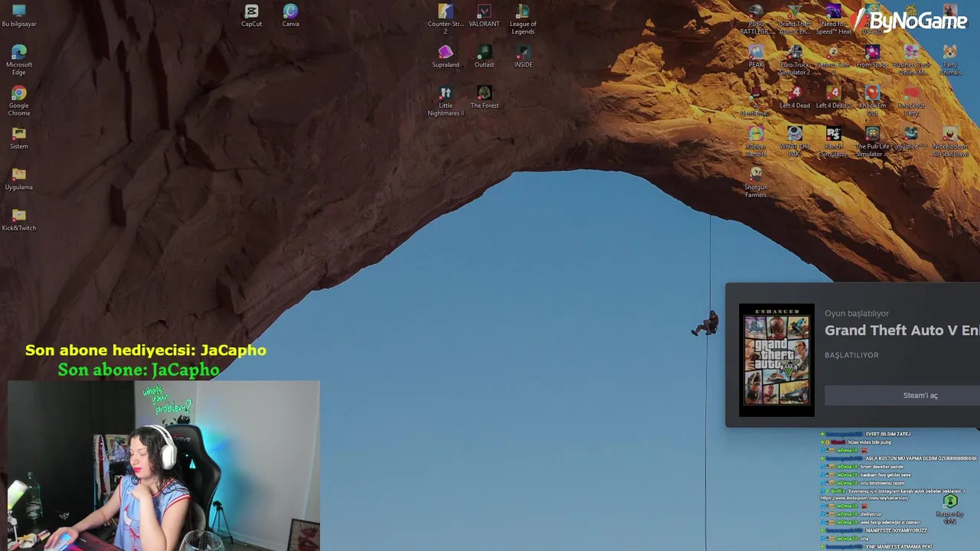The image size is (980, 551).
Task: Select the Knock'Em Out icon
Action: pos(872,101)
